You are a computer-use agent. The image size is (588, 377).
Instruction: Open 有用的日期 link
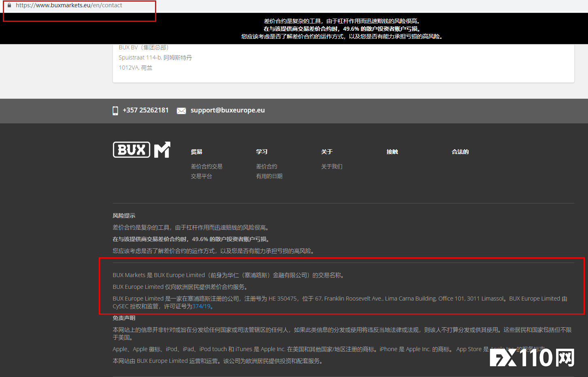(x=270, y=176)
